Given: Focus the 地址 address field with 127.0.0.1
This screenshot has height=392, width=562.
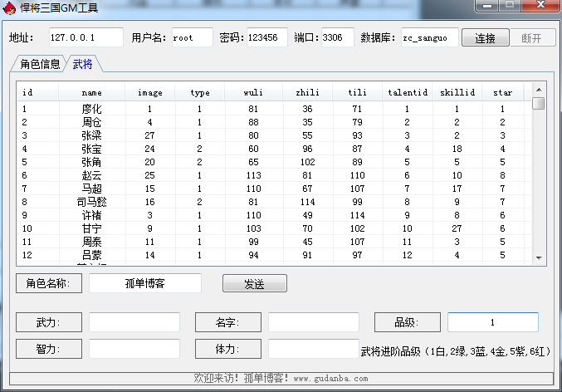Looking at the screenshot, I should click(86, 37).
